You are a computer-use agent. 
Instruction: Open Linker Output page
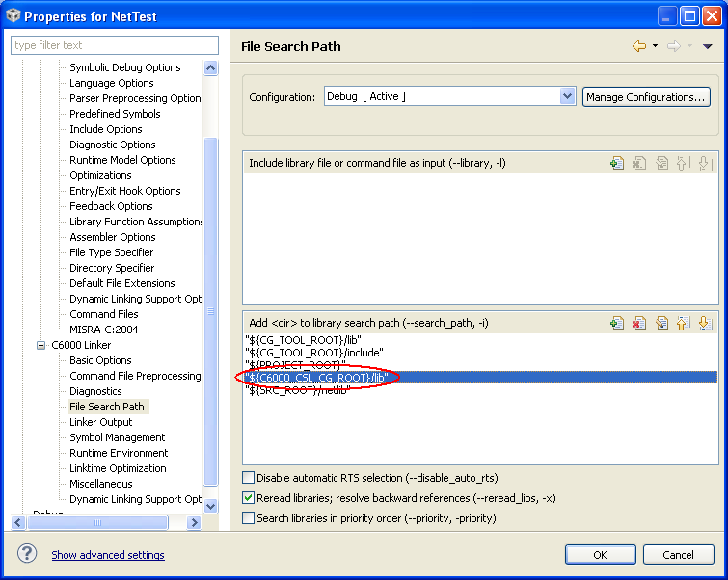pyautogui.click(x=100, y=422)
